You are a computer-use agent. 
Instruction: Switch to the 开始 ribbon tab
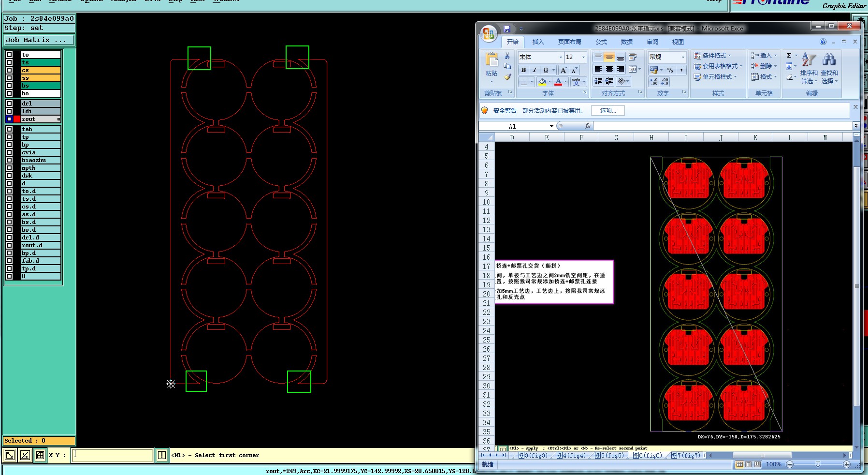(513, 42)
